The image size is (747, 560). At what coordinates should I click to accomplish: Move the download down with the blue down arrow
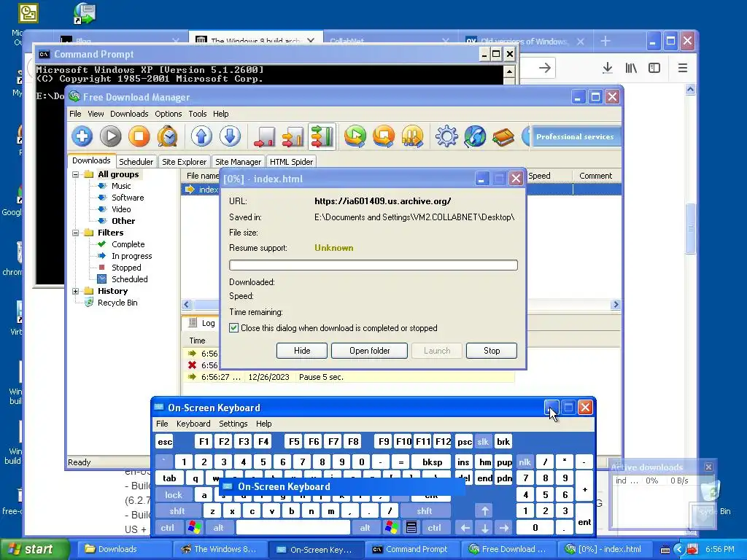[230, 136]
